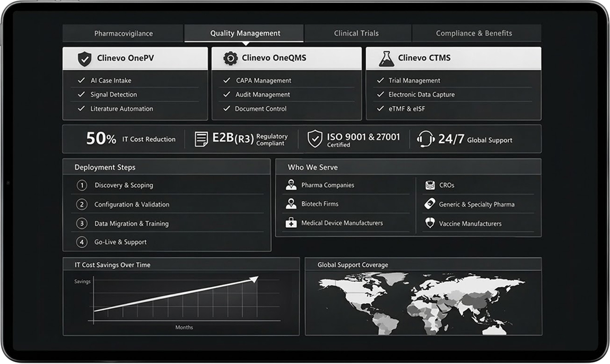
Task: Open the Clinevo CTMS card header
Action: (453, 58)
